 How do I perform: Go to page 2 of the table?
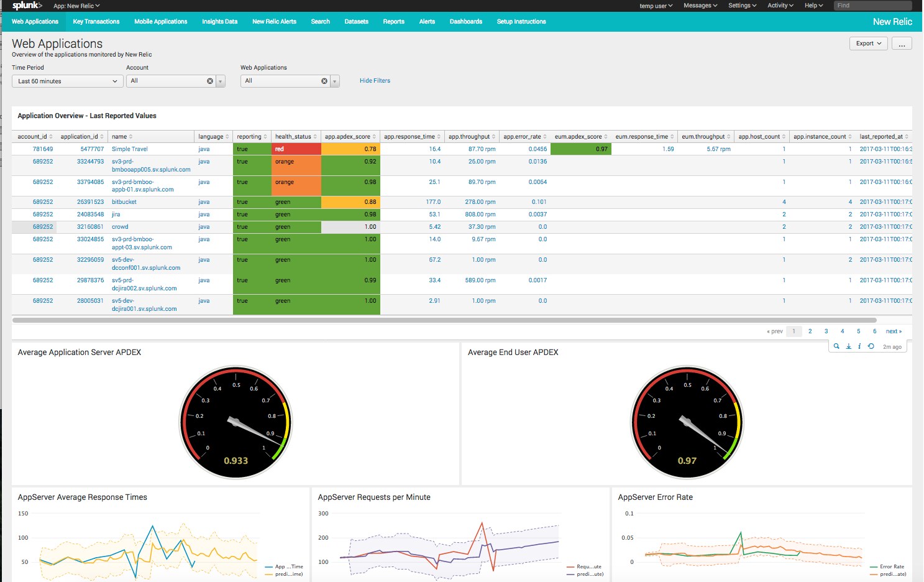(x=810, y=331)
